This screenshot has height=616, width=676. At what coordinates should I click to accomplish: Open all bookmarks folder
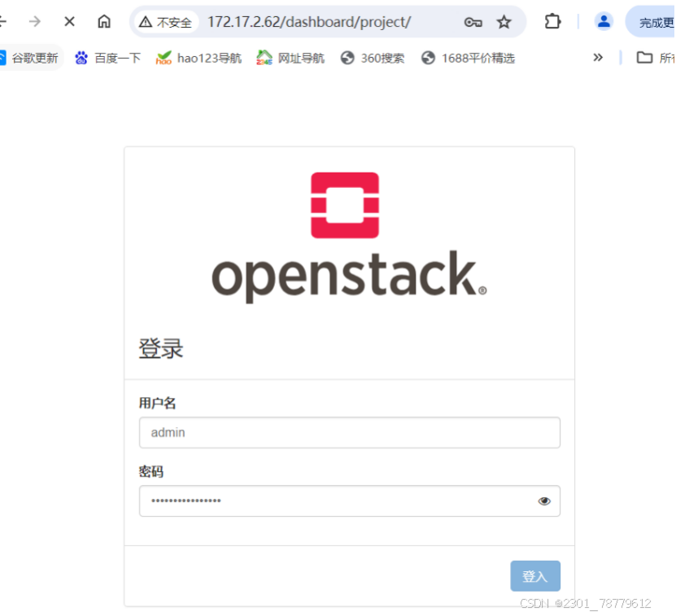coord(656,58)
